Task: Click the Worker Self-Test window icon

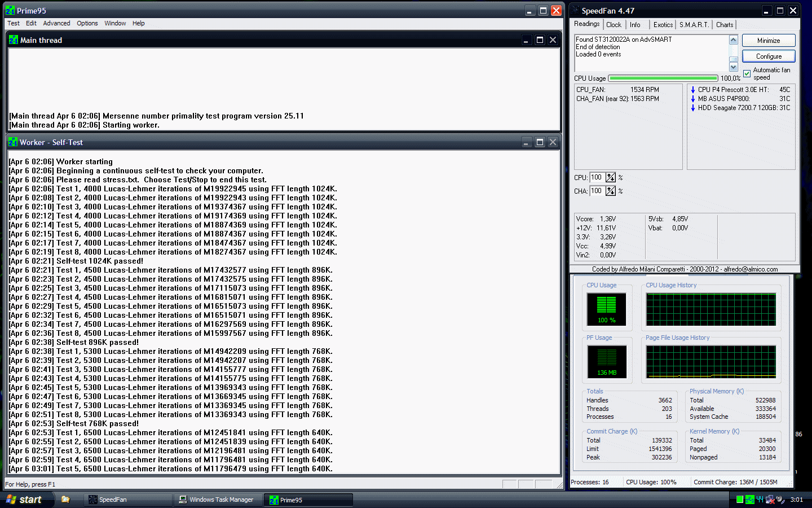Action: click(x=14, y=142)
